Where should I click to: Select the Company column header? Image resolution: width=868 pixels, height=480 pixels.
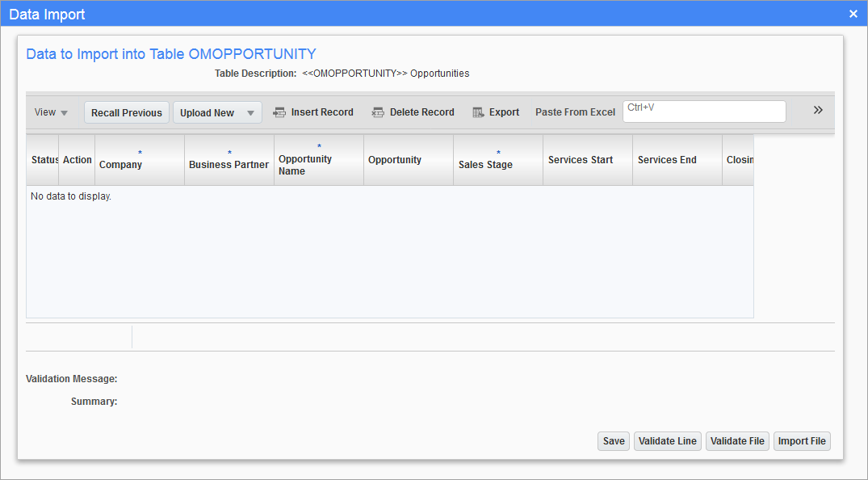(x=139, y=160)
